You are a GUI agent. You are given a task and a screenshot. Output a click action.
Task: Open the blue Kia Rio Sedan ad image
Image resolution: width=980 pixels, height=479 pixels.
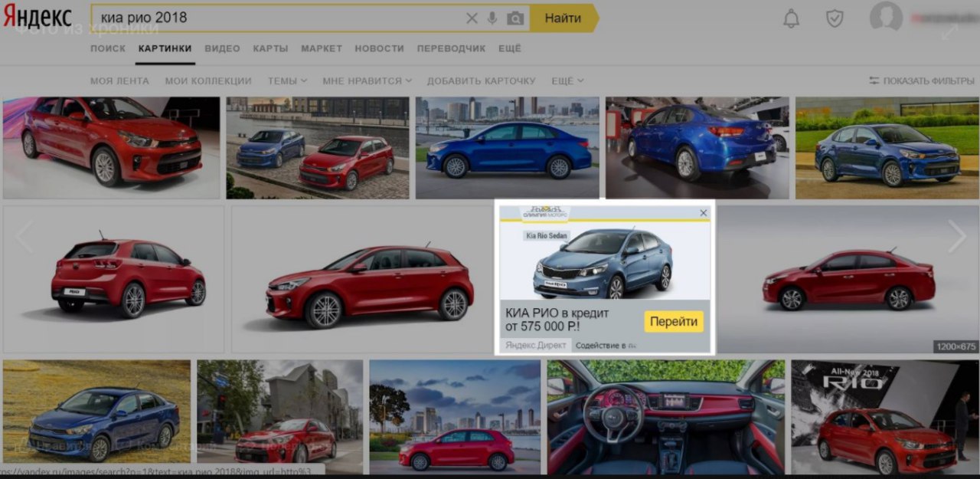[x=605, y=261]
